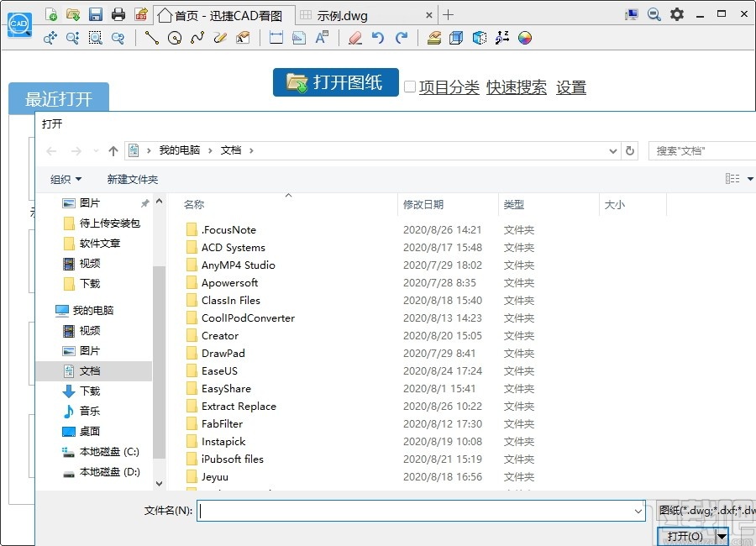Click the print icon
756x546 pixels.
pyautogui.click(x=118, y=14)
